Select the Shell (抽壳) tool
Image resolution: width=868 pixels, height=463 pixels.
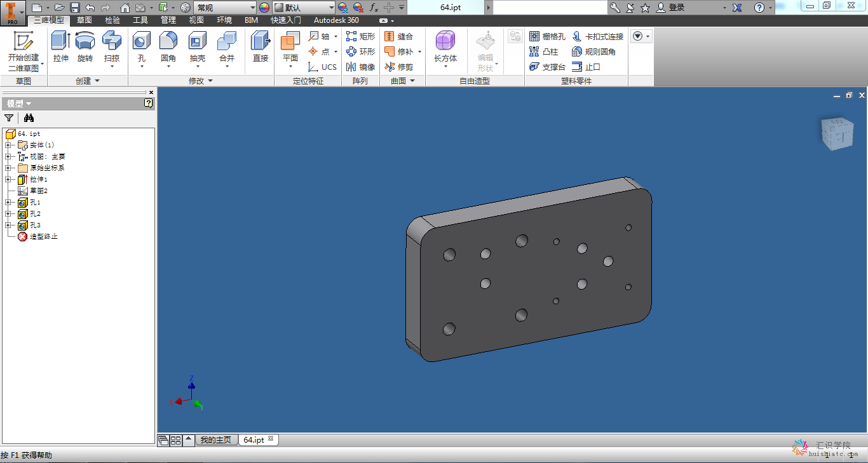tap(198, 49)
